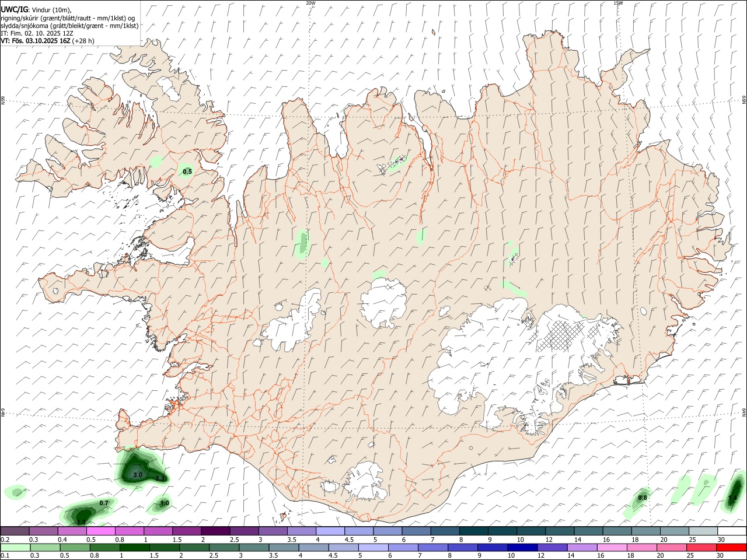
Task: Click the '15W' longitude label
Action: click(x=618, y=3)
